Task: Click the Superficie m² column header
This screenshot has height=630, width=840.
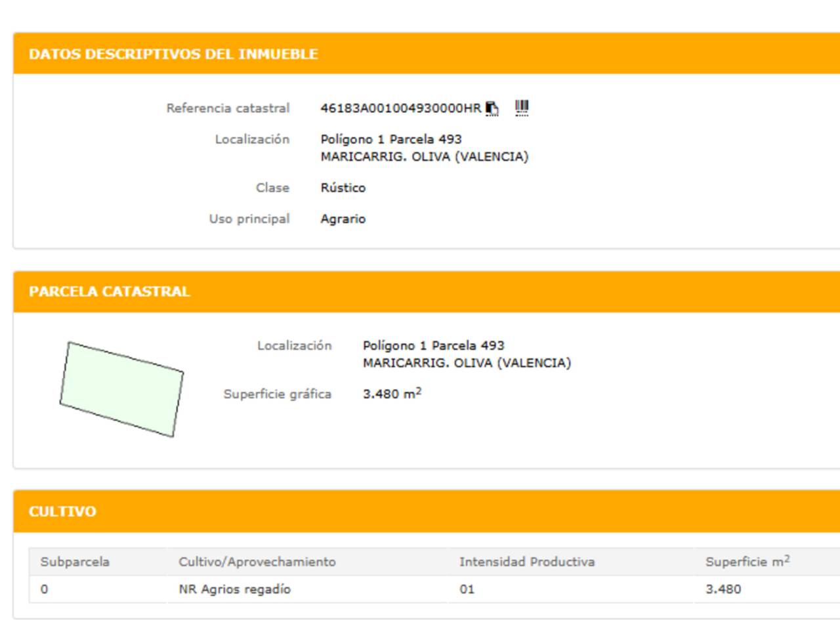Action: point(747,562)
